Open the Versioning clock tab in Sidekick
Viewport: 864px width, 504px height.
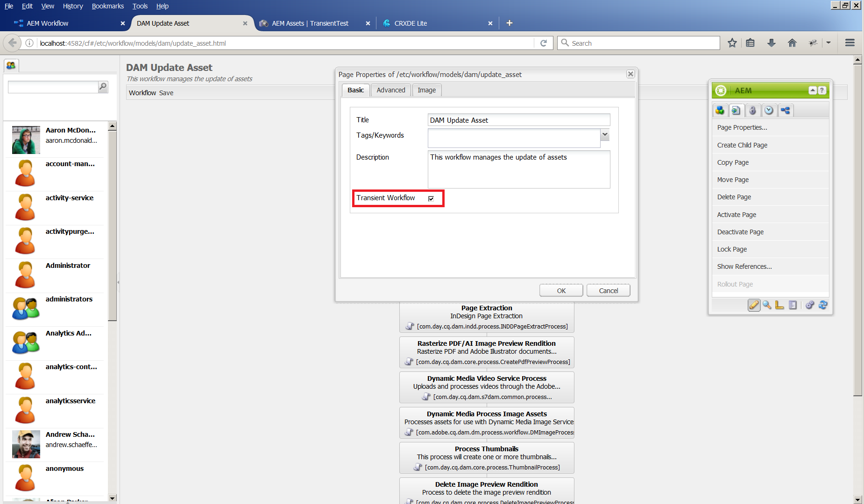[x=769, y=111]
